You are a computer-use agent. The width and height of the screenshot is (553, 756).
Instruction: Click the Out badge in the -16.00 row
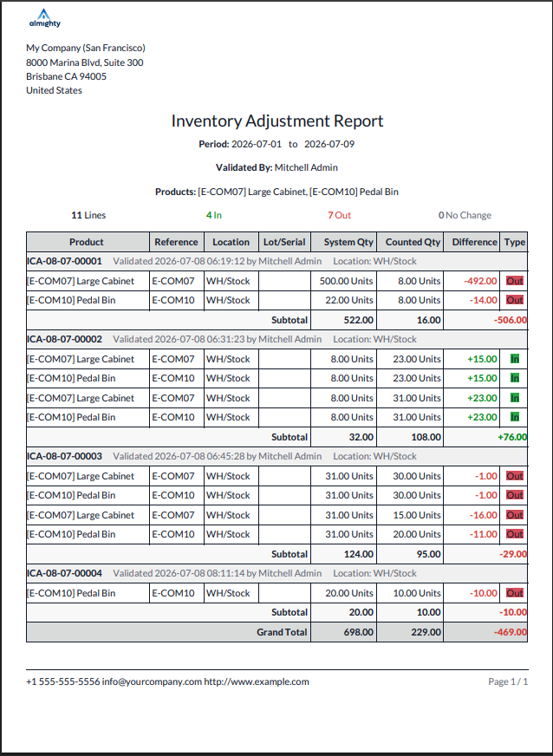515,515
